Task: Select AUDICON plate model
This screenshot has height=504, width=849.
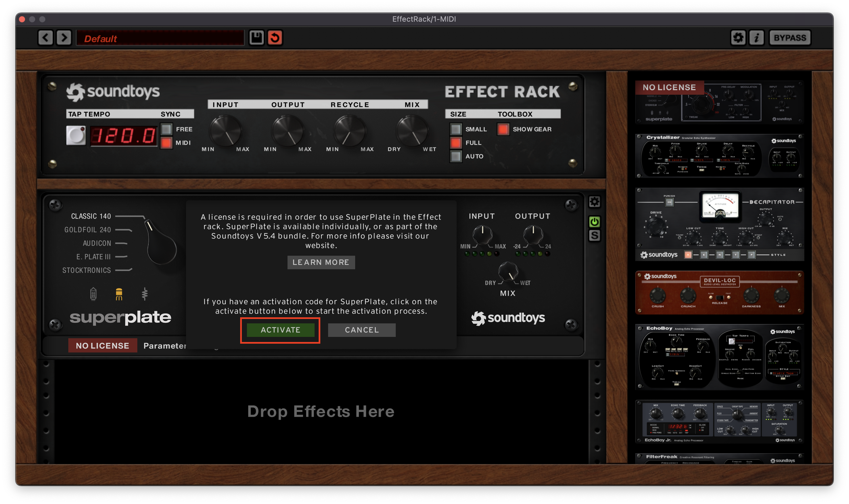Action: (x=97, y=244)
